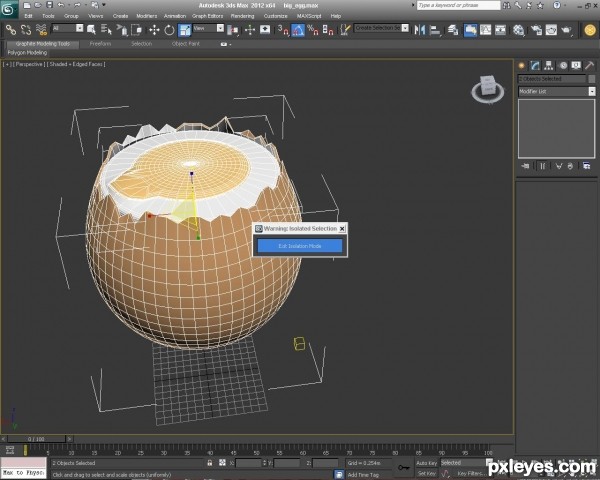600x480 pixels.
Task: Open the Display command panel tab
Action: pyautogui.click(x=576, y=65)
